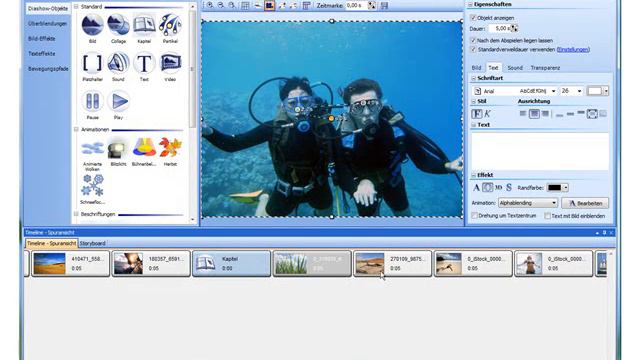The image size is (640, 360).
Task: Toggle Nach dem Abspielen liegen lassen
Action: pyautogui.click(x=473, y=40)
